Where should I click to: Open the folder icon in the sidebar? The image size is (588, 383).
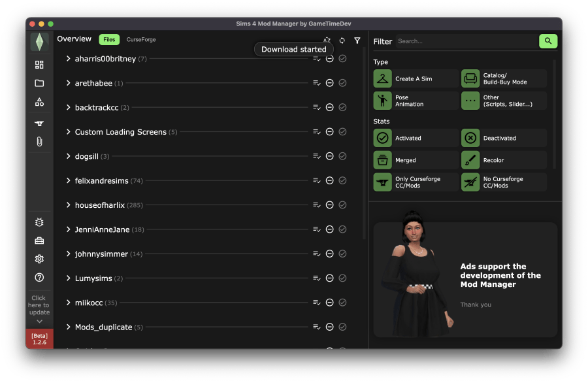(x=39, y=83)
